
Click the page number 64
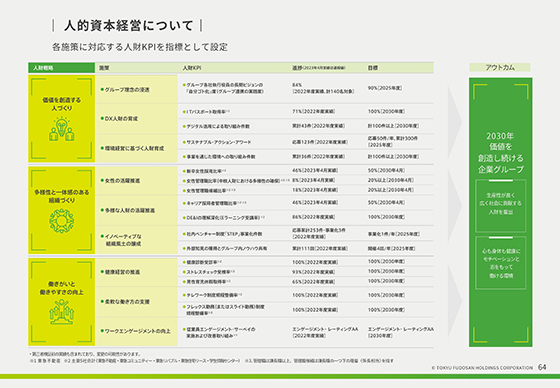coord(542,367)
